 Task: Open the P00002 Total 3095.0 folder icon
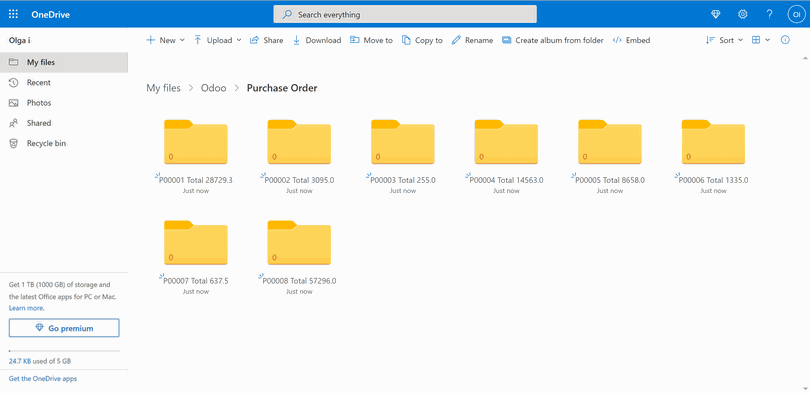click(299, 142)
